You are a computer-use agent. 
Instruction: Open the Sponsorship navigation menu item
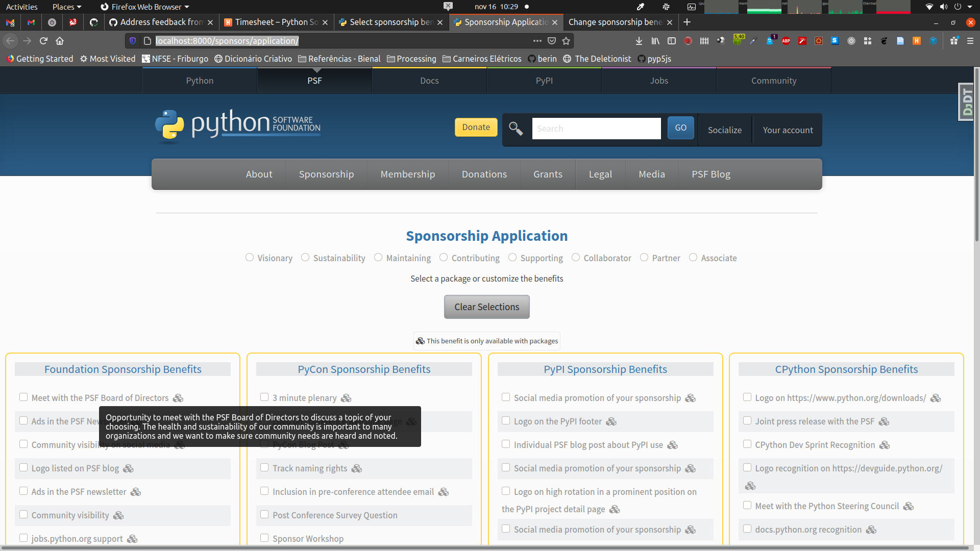326,174
